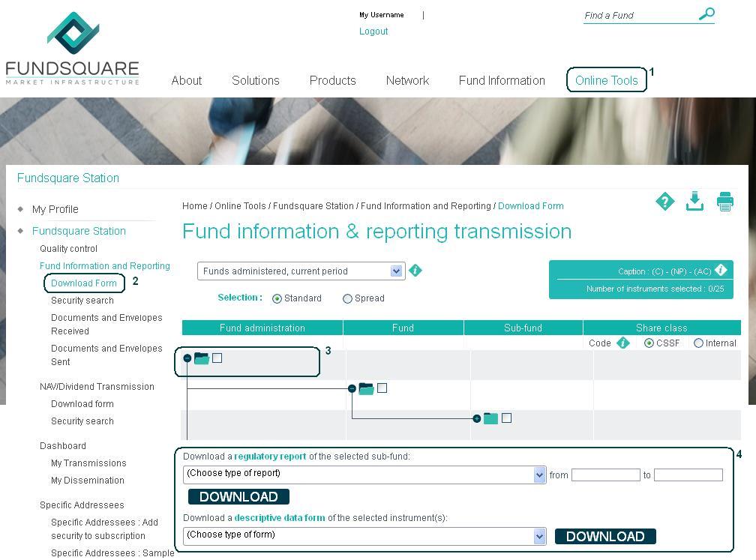Open the Products menu
This screenshot has height=560, width=756.
[333, 80]
